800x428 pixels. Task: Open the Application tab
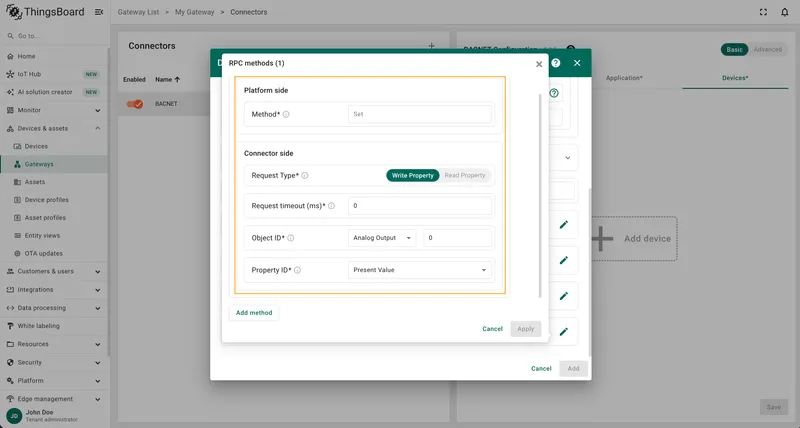[624, 78]
